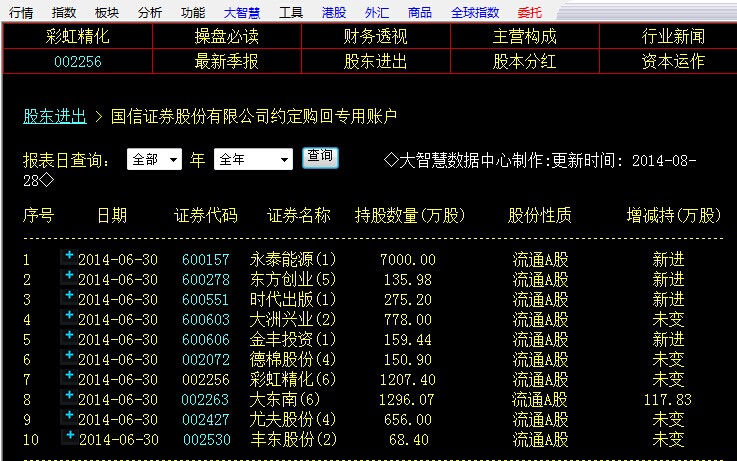Open stock code 002072 link
737x461 pixels.
pyautogui.click(x=205, y=359)
